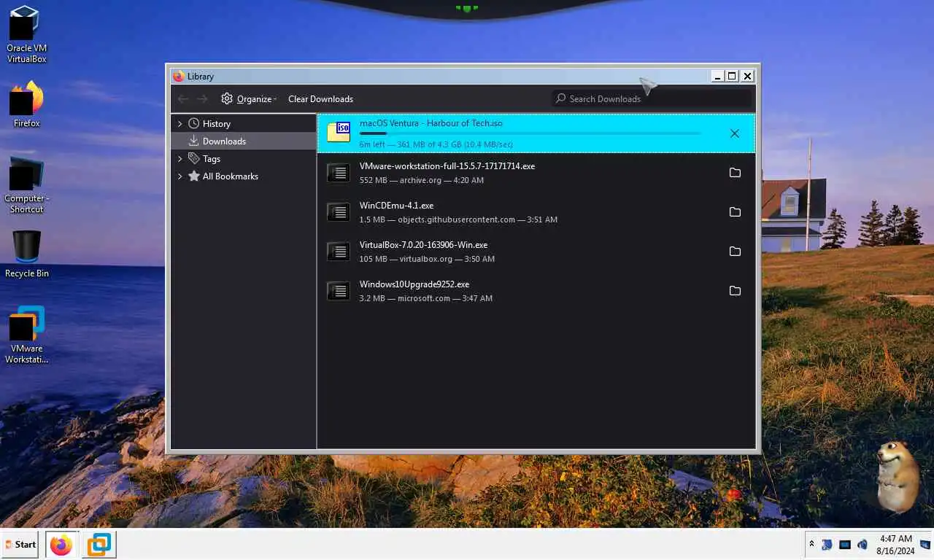Click the History clock icon in sidebar
This screenshot has width=934, height=560.
[x=193, y=123]
